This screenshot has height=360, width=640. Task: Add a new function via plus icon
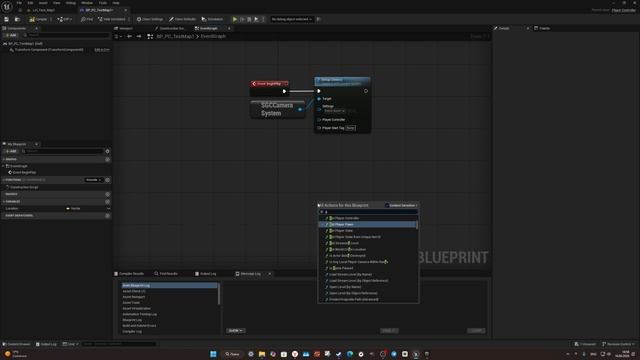[107, 180]
